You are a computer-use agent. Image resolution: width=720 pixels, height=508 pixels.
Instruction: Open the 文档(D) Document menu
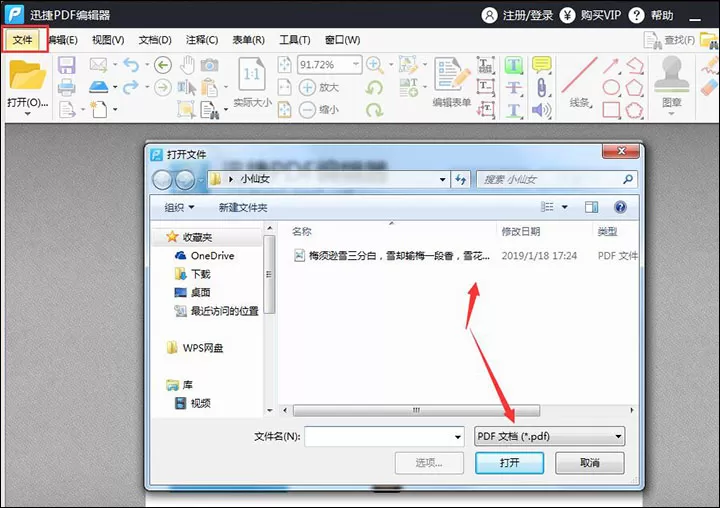coord(155,40)
